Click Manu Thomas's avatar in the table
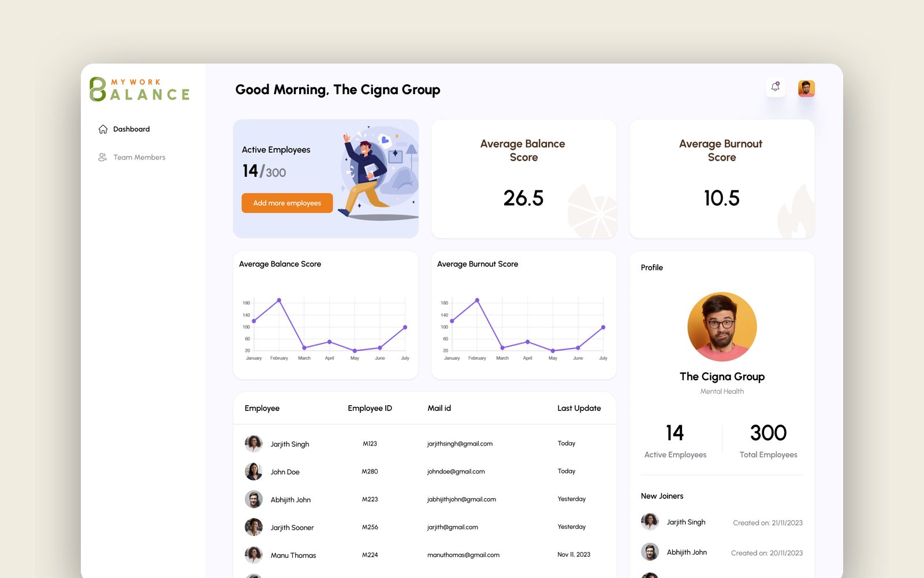Screen dimensions: 924x578 click(x=254, y=554)
